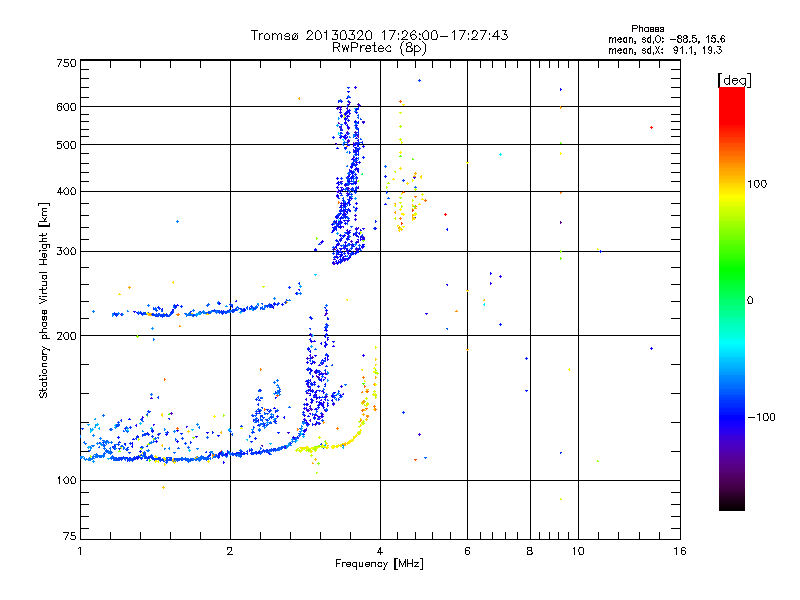The height and width of the screenshot is (600, 800).
Task: Click y-axis tick label '200'
Action: 66,336
